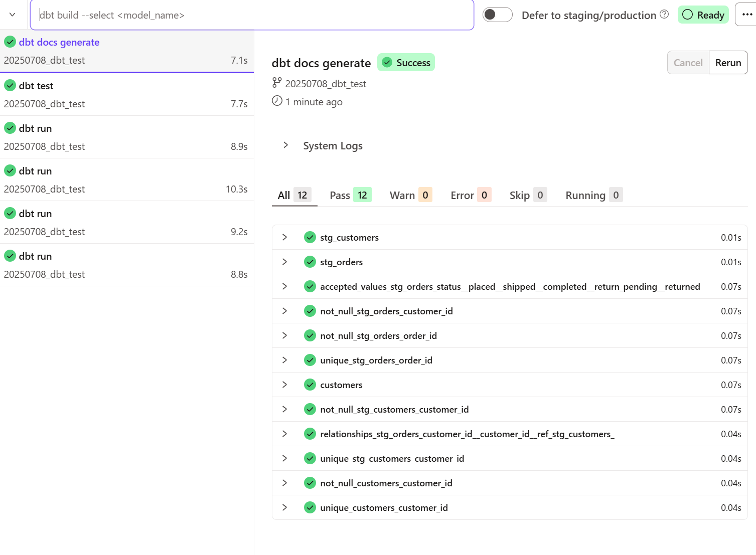This screenshot has width=756, height=555.
Task: Collapse the command panel with top-left chevron
Action: (x=12, y=15)
